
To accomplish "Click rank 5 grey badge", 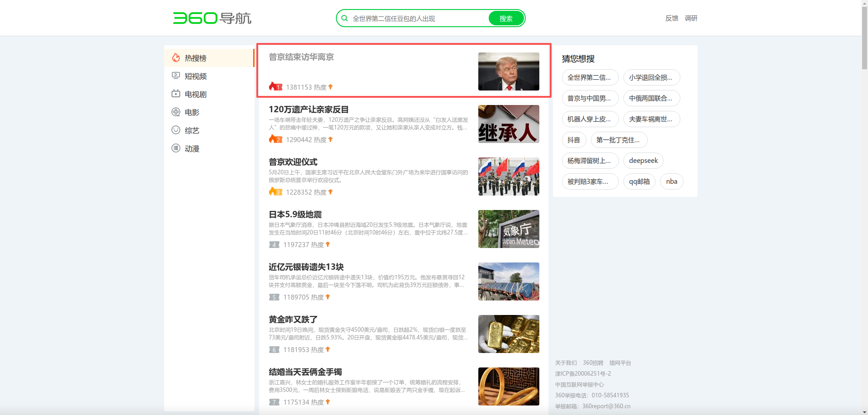I will [x=274, y=297].
